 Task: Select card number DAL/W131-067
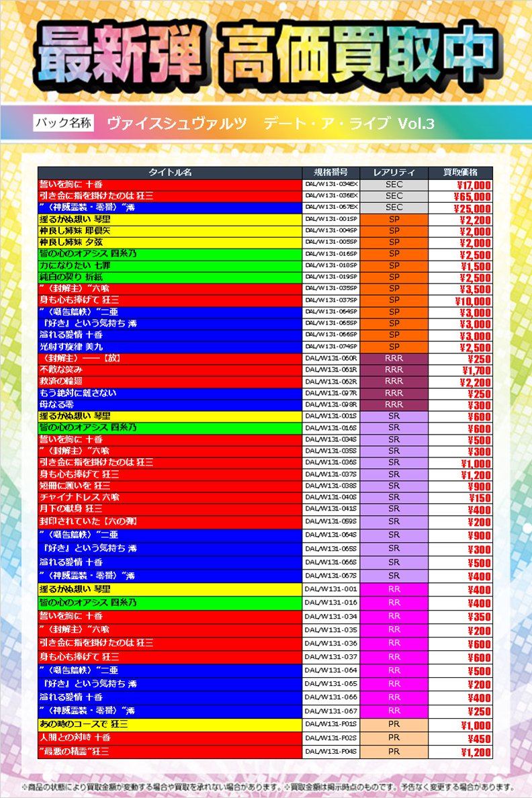tap(330, 711)
